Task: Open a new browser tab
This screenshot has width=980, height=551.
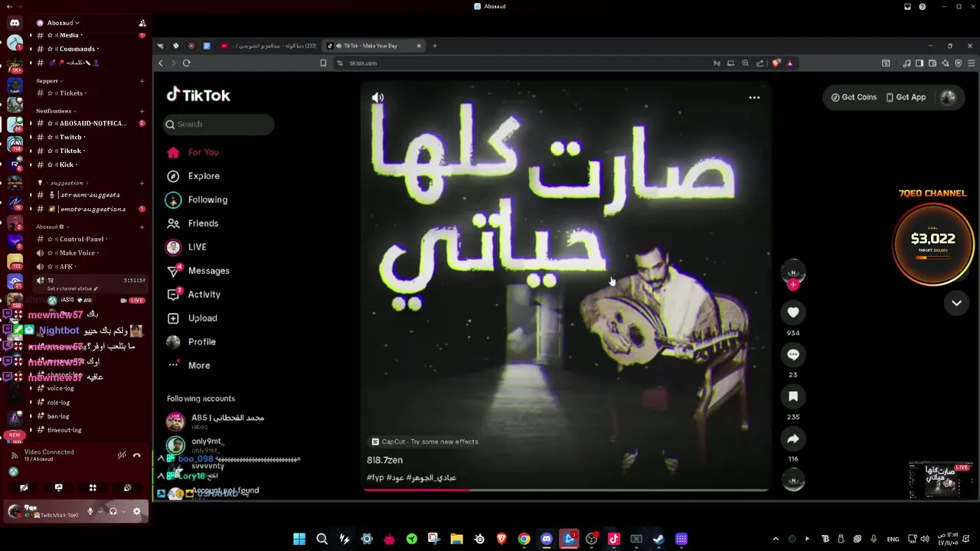Action: (434, 46)
